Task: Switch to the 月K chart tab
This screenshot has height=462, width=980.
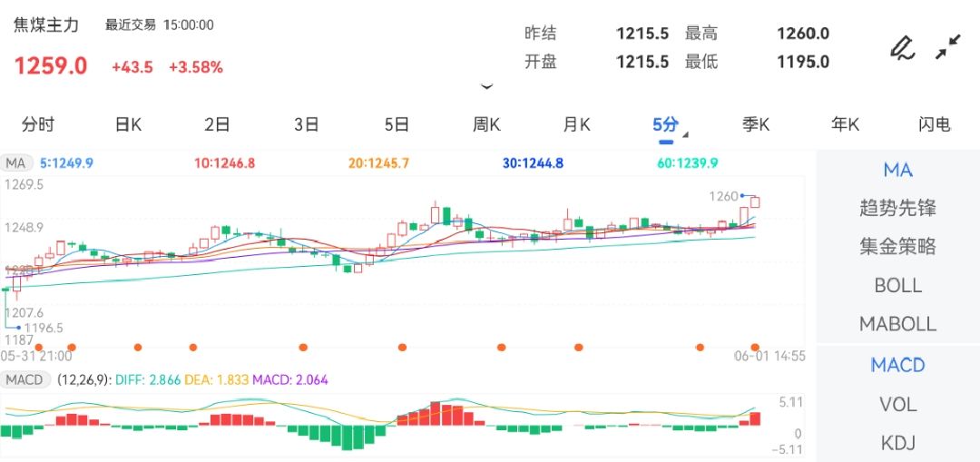Action: click(576, 124)
